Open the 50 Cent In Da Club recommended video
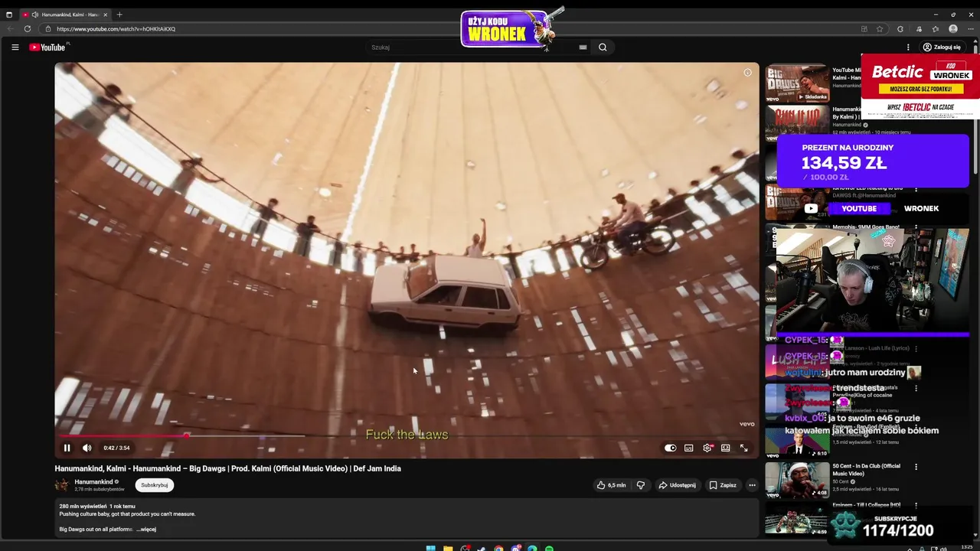 [866, 469]
